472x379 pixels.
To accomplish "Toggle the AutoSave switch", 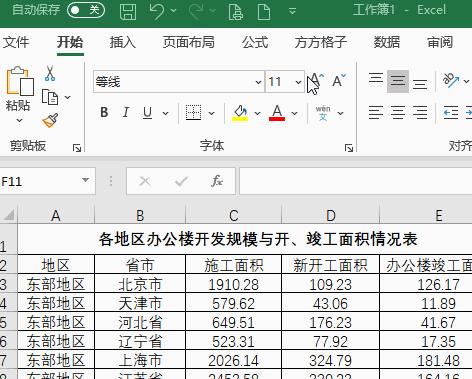I will pos(86,10).
